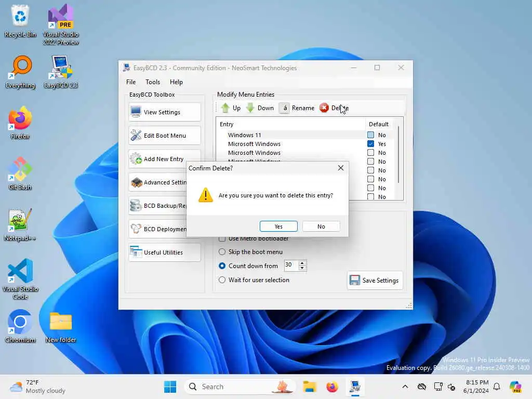Click network display icon in system tray

tap(438, 387)
